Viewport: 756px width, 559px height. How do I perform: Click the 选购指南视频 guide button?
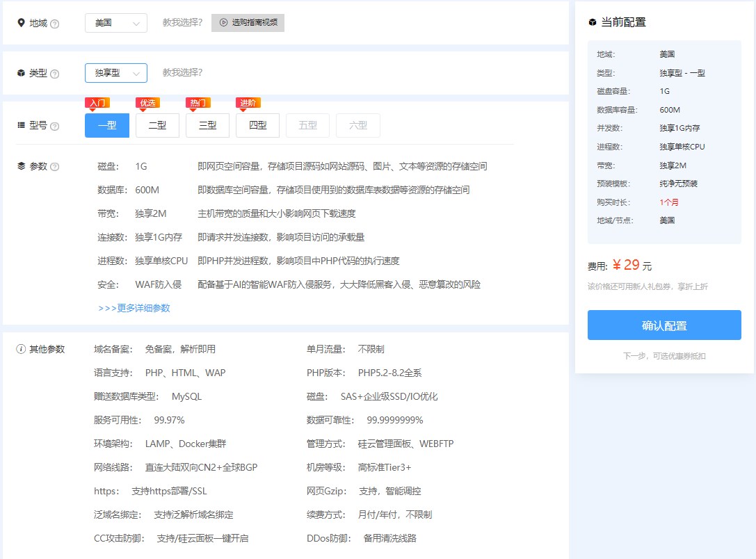coord(248,22)
